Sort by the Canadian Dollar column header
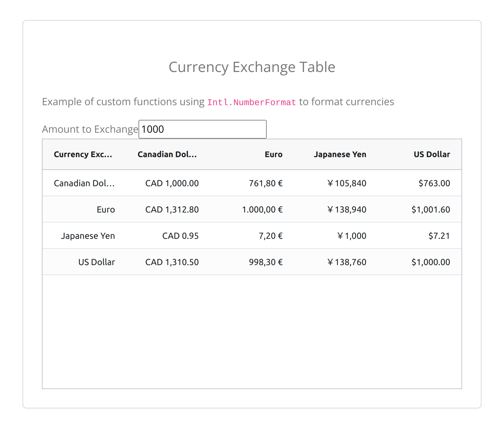 point(167,154)
